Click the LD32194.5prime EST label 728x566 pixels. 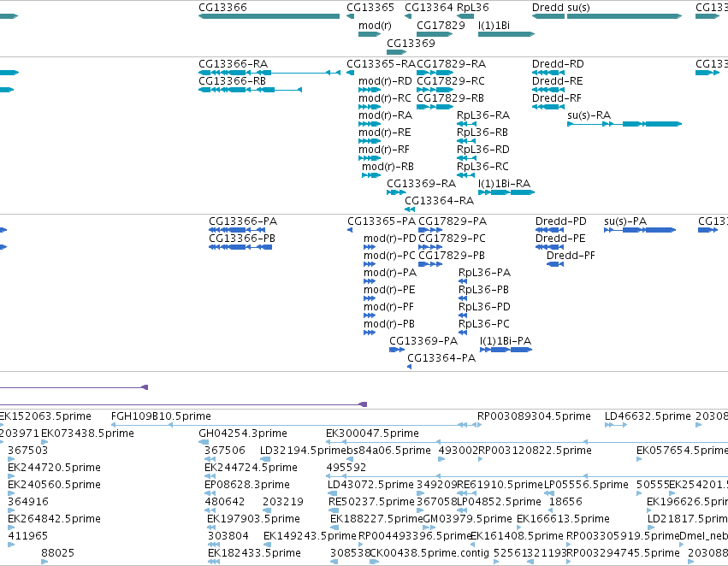point(301,451)
